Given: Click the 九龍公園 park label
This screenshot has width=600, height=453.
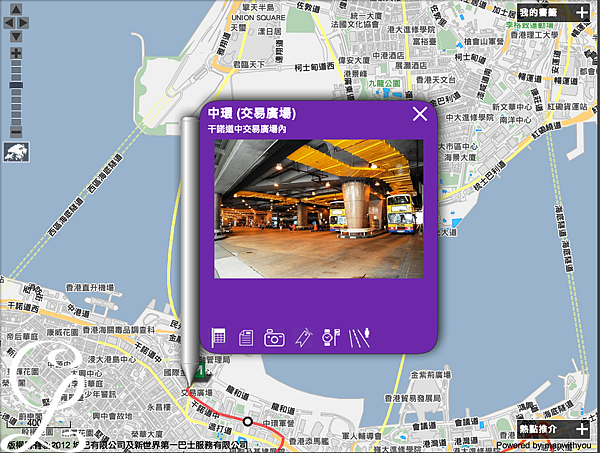Looking at the screenshot, I should 384,83.
